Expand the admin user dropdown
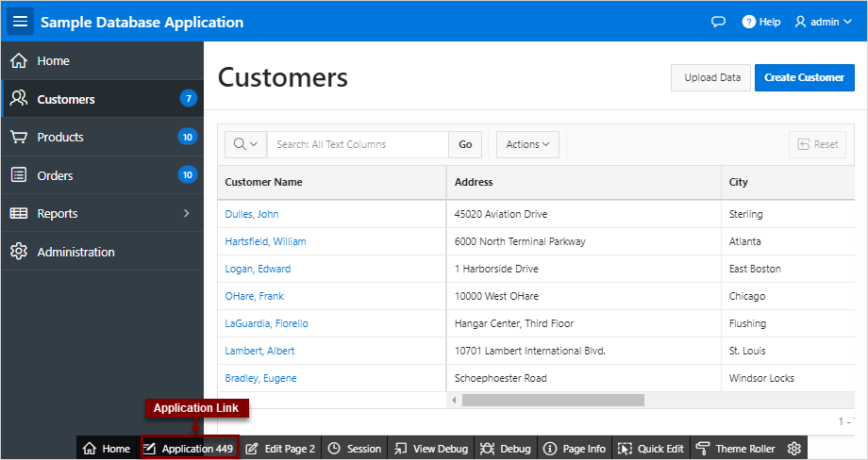 823,22
